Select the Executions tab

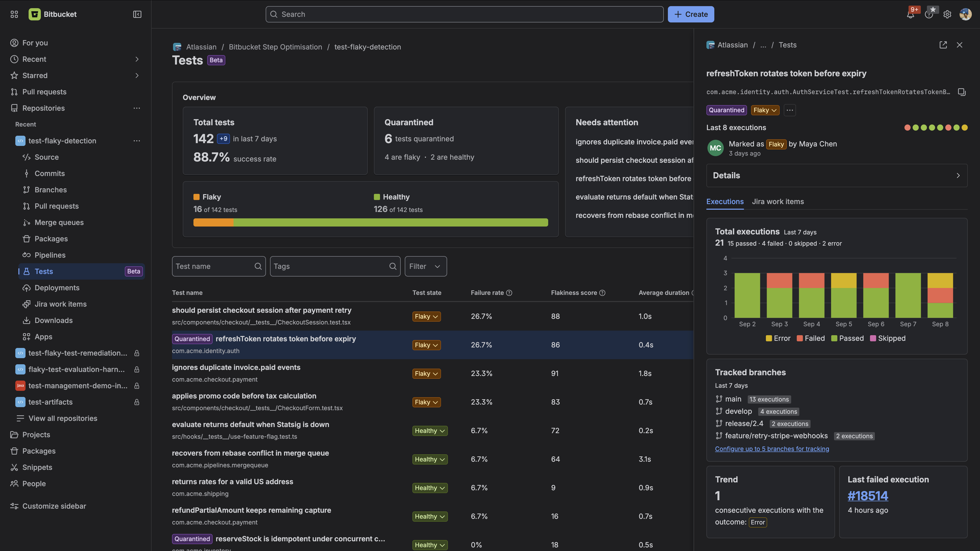point(725,202)
